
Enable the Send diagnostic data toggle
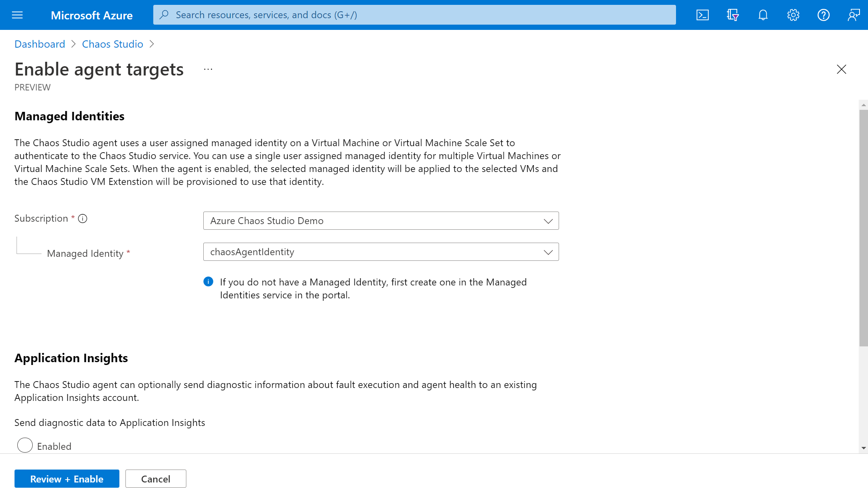point(25,446)
